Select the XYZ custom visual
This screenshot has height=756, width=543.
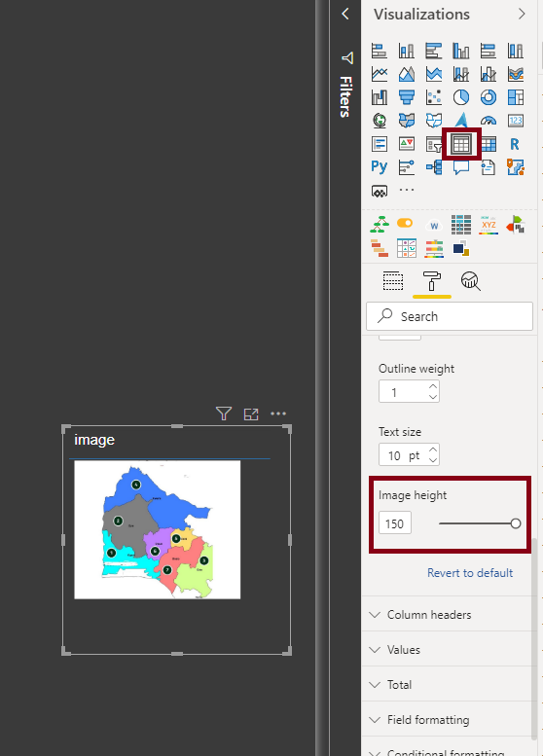click(489, 225)
